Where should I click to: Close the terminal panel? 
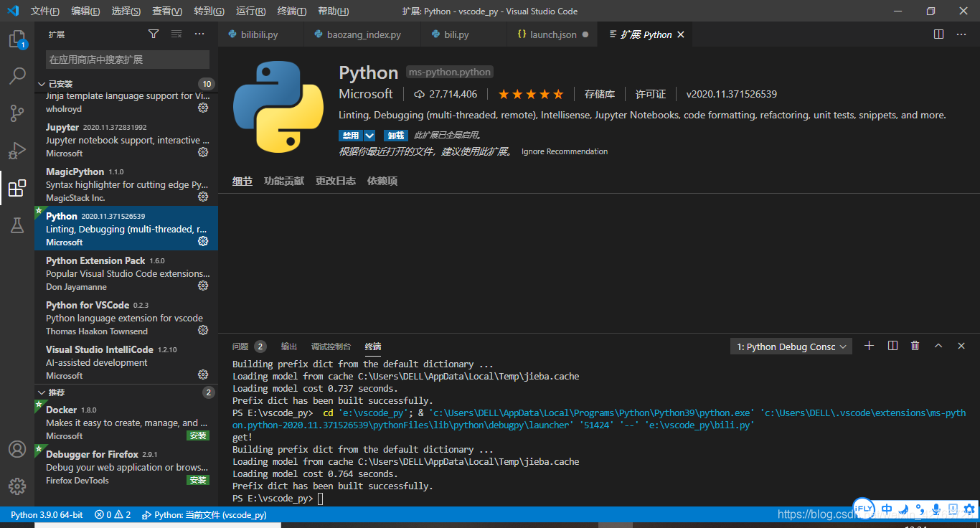click(961, 346)
